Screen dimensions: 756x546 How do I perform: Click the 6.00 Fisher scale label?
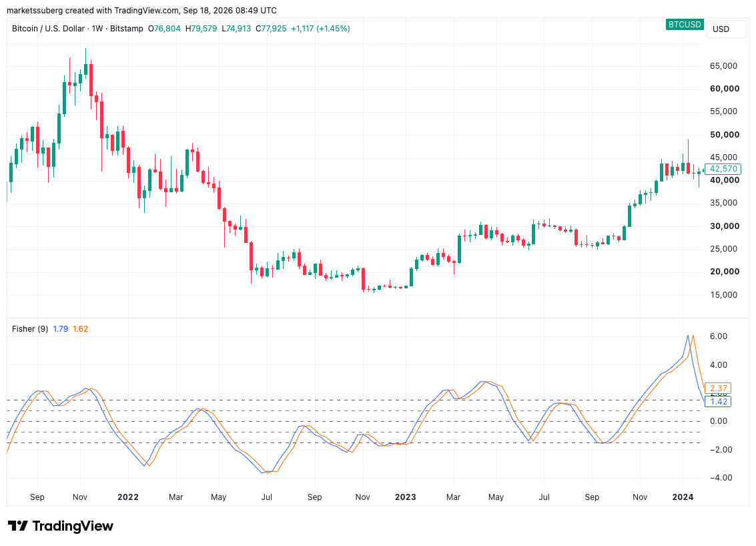(719, 336)
